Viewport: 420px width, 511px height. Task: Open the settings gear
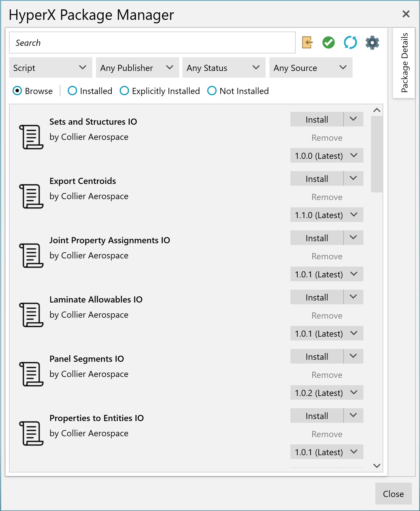pos(372,43)
